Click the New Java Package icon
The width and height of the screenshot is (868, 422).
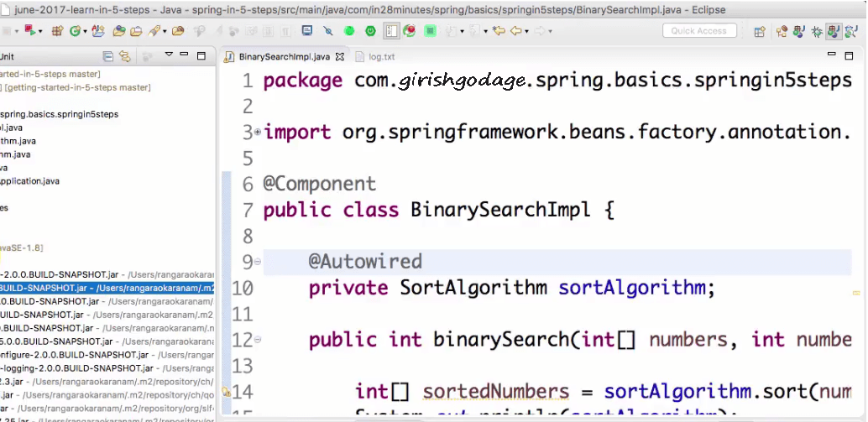58,31
